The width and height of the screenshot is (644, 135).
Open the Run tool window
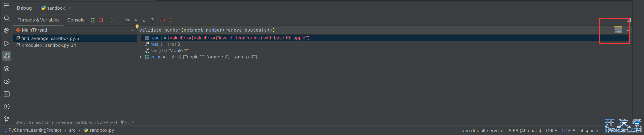(7, 43)
